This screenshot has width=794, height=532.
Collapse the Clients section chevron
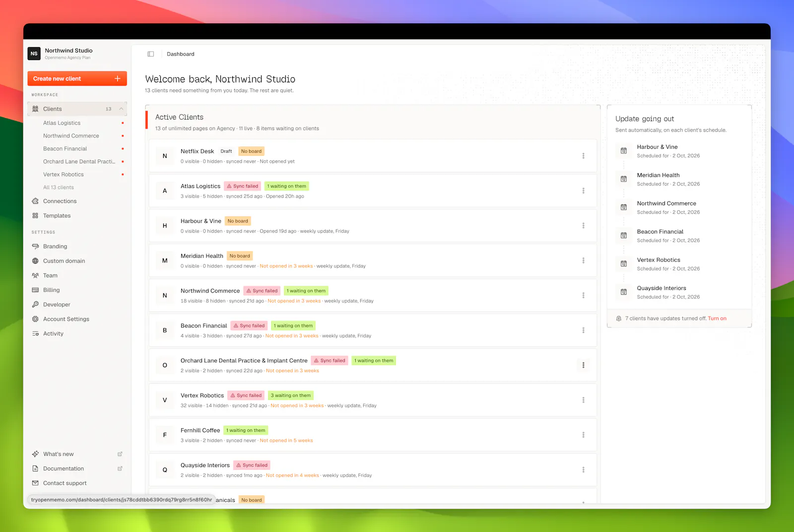[x=121, y=109]
